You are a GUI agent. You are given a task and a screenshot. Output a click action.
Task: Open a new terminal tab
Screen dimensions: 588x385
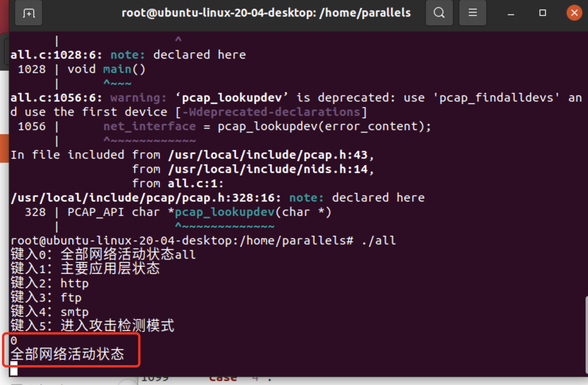pyautogui.click(x=29, y=13)
